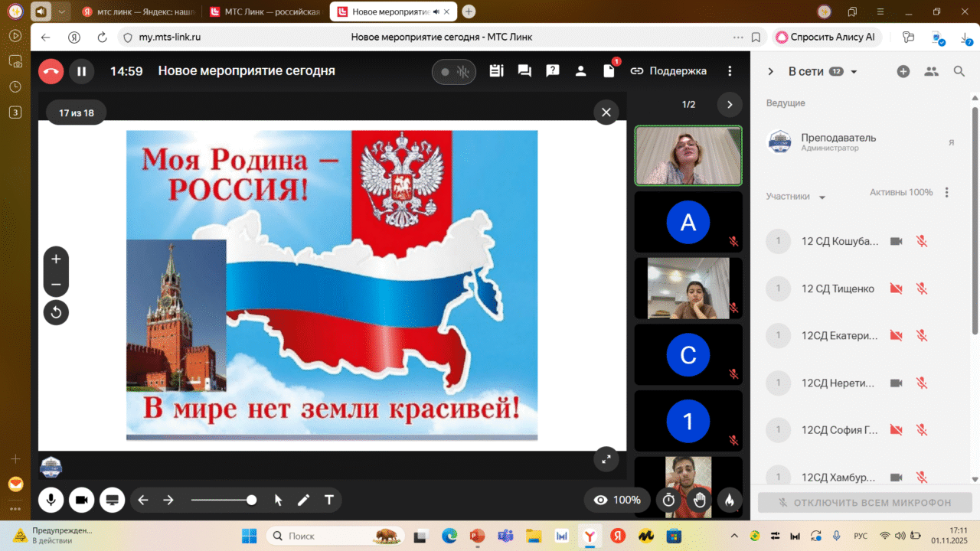Click 'Спросить Алису AI' button

coord(827,37)
